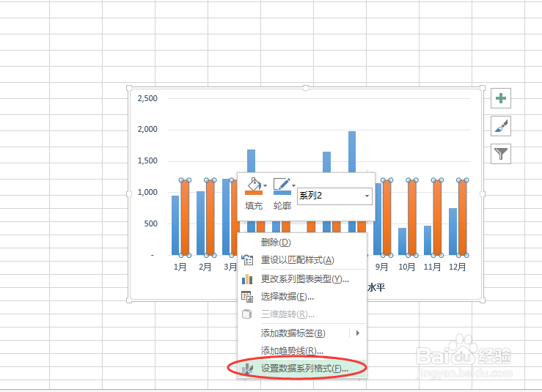The height and width of the screenshot is (392, 542).
Task: Expand submenu arrow of 添加数据标签
Action: (x=358, y=333)
